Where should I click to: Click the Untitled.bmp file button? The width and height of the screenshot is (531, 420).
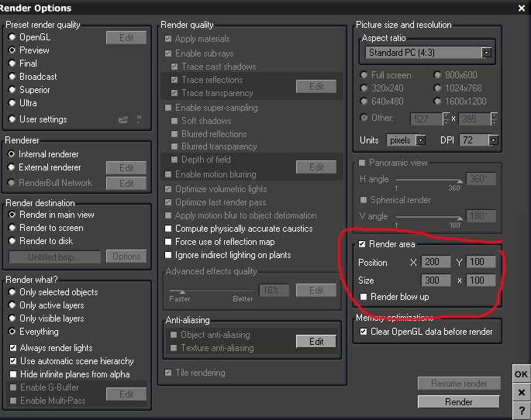[54, 257]
